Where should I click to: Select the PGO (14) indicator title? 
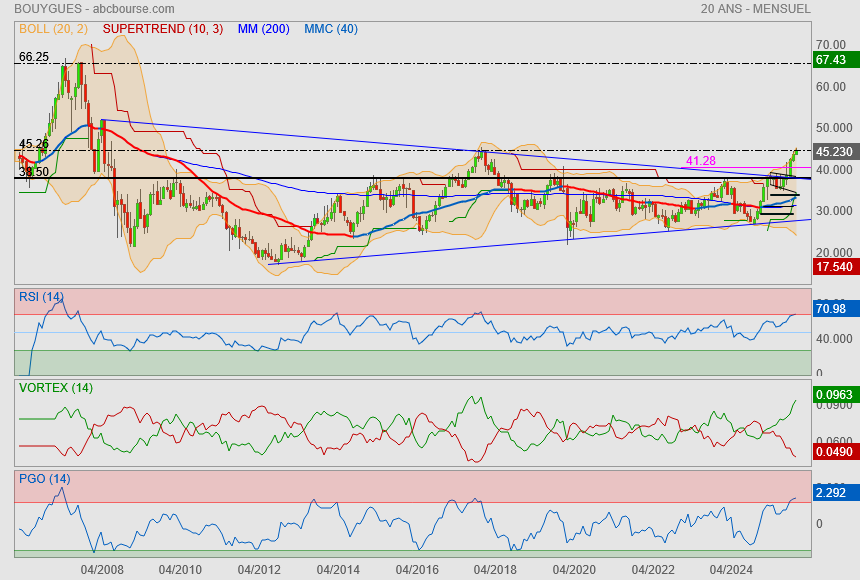click(x=44, y=479)
